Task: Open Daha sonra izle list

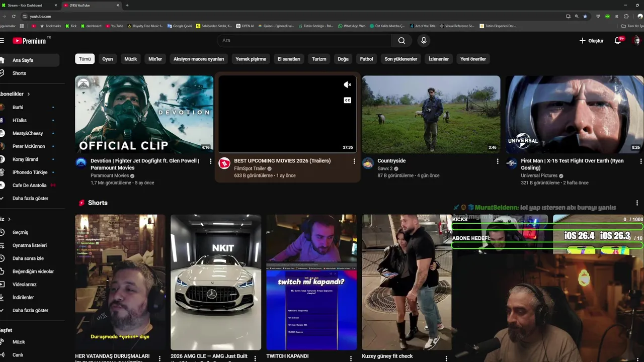Action: [30, 258]
